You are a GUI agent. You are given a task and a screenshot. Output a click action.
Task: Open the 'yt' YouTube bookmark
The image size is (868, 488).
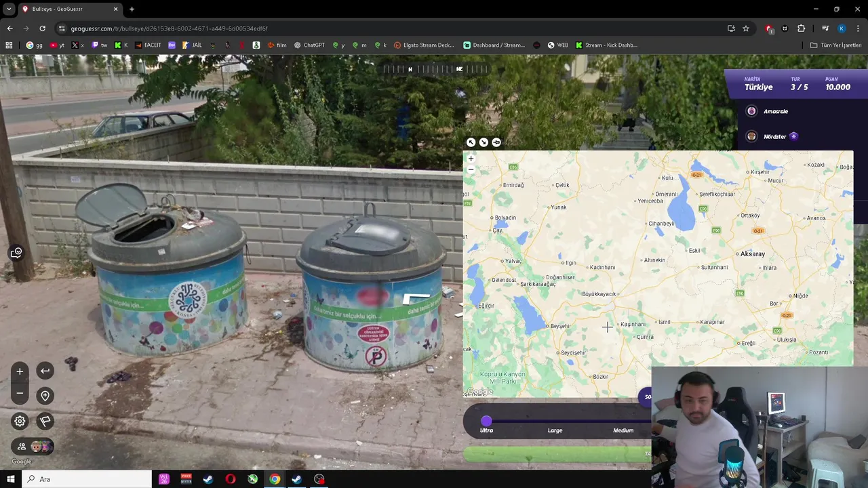point(58,45)
